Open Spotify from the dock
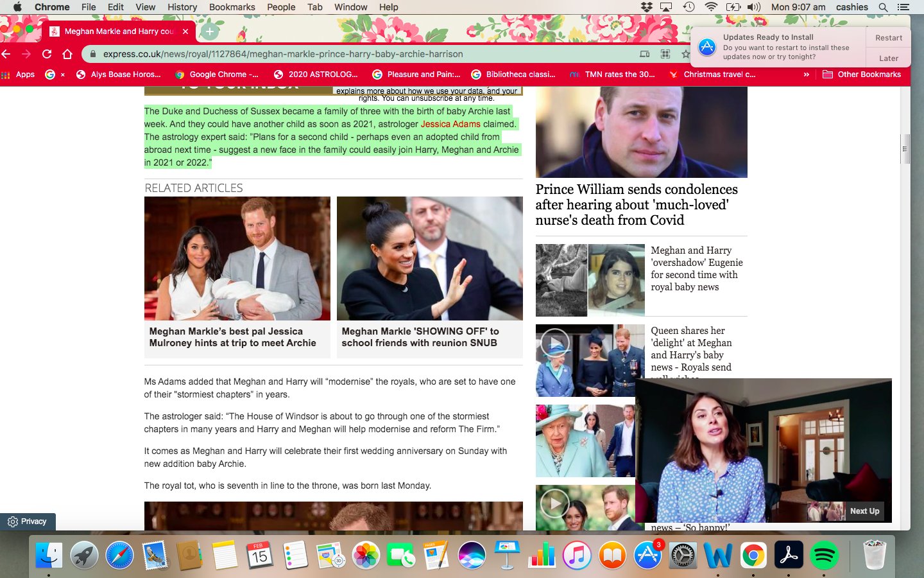The height and width of the screenshot is (578, 924). click(825, 556)
